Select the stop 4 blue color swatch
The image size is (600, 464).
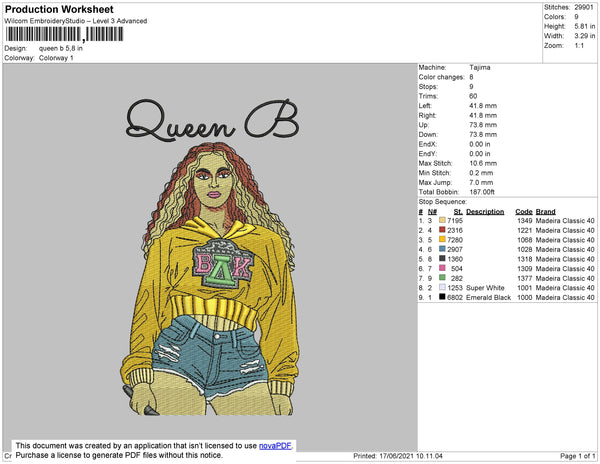(442, 249)
